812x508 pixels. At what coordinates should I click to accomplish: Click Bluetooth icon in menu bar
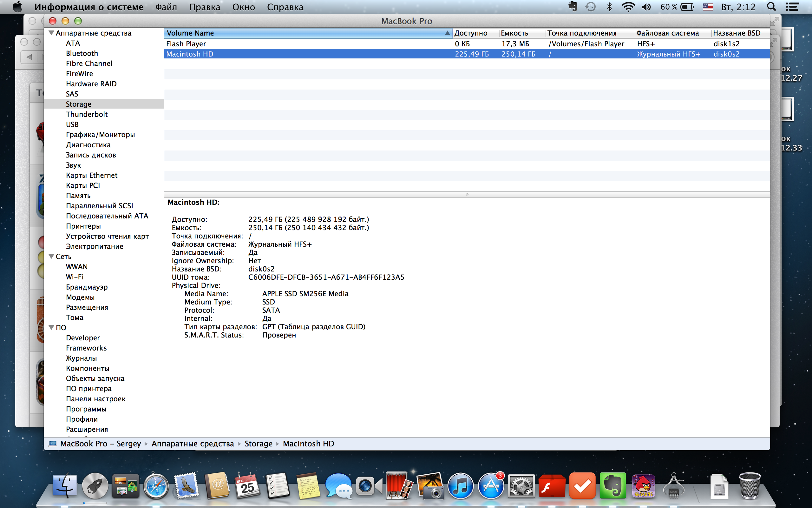609,7
